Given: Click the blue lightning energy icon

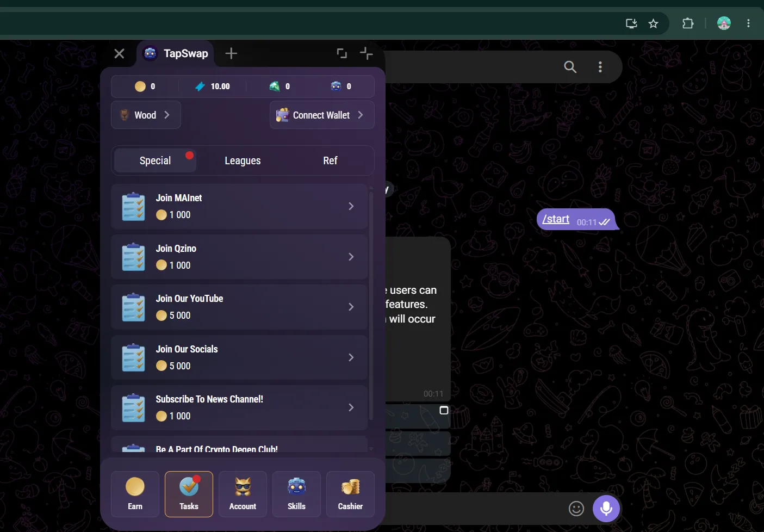Looking at the screenshot, I should click(200, 86).
